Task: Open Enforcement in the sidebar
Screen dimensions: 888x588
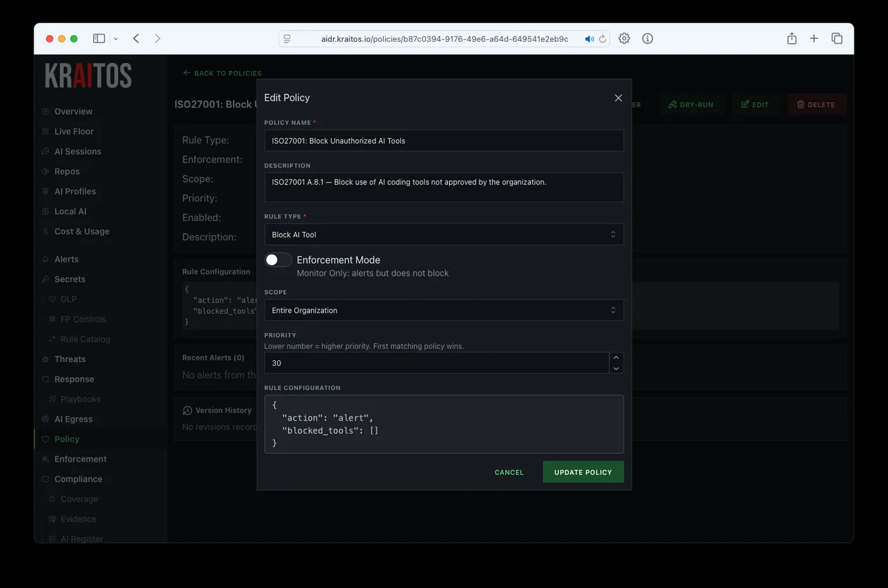Action: click(80, 459)
